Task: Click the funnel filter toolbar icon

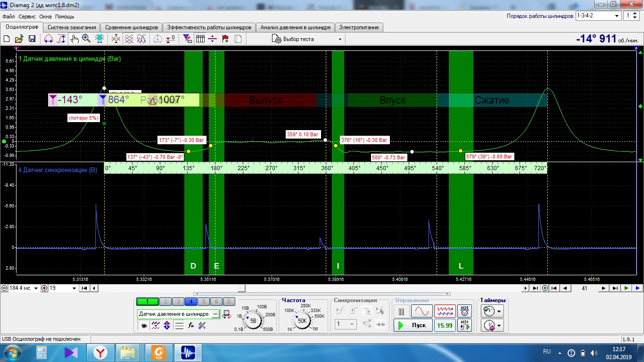Action: (x=187, y=39)
